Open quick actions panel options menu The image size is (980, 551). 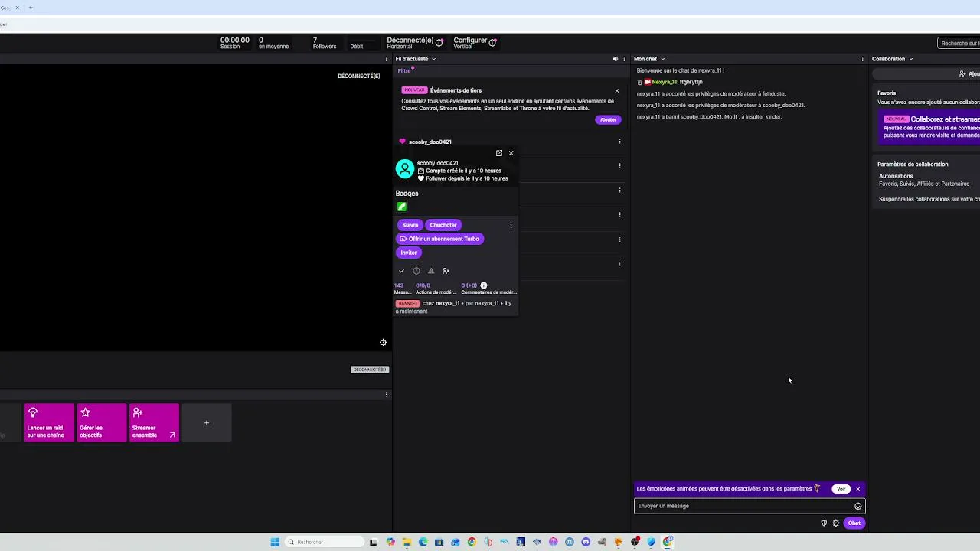(x=386, y=395)
